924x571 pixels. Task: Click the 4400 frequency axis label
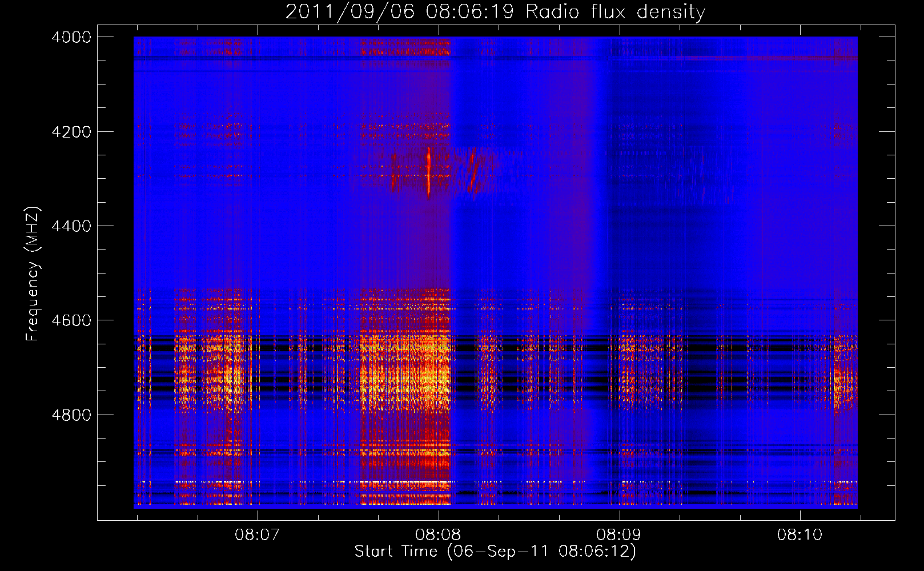coord(71,226)
